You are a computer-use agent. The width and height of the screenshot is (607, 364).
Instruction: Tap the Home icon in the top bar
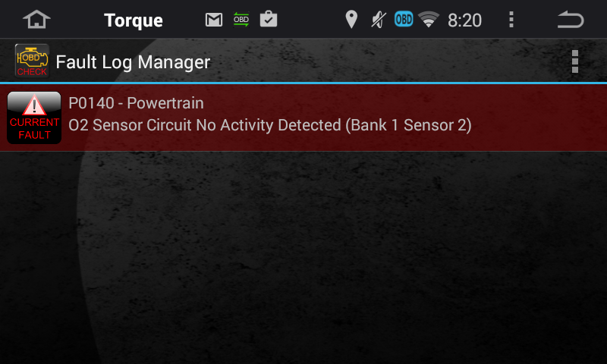pos(36,20)
